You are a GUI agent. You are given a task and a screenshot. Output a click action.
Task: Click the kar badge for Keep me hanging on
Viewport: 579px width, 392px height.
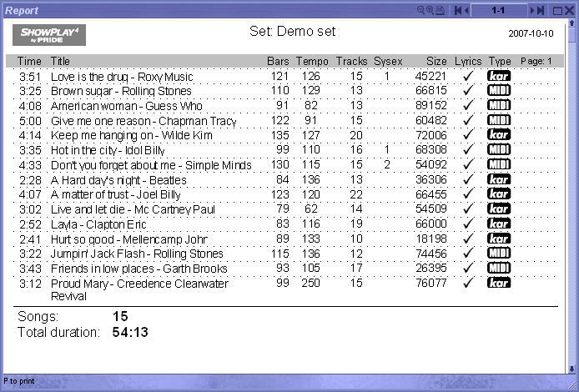click(x=499, y=135)
